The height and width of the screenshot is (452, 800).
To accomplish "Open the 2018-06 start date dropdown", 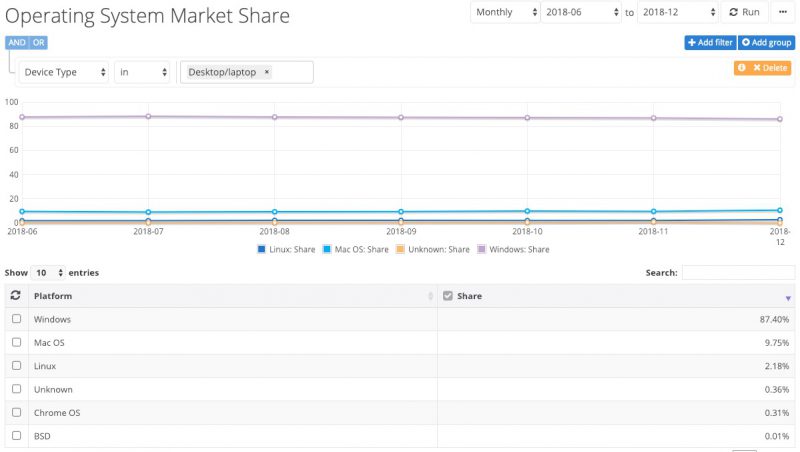I will coord(581,12).
